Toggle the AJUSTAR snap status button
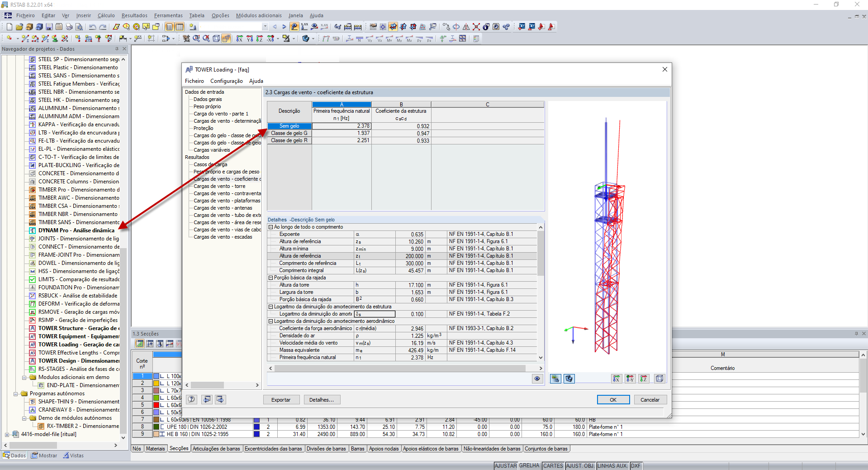This screenshot has width=868, height=470. coord(505,465)
